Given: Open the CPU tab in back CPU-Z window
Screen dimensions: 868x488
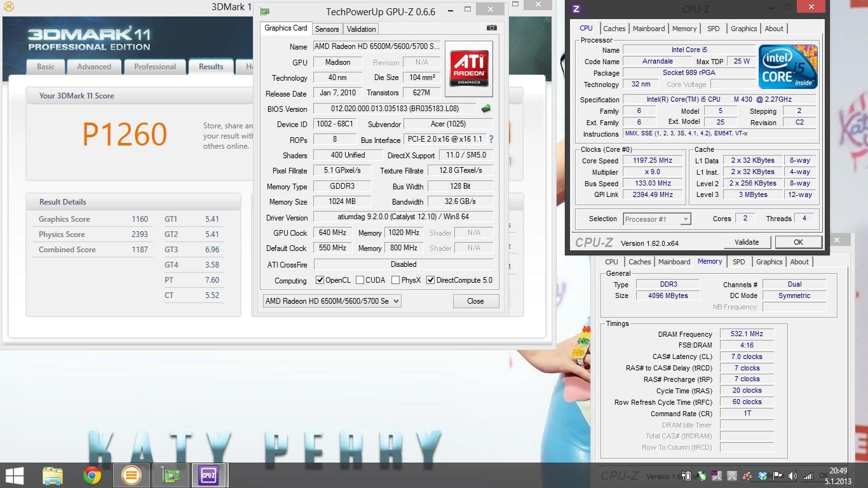Looking at the screenshot, I should coord(611,262).
